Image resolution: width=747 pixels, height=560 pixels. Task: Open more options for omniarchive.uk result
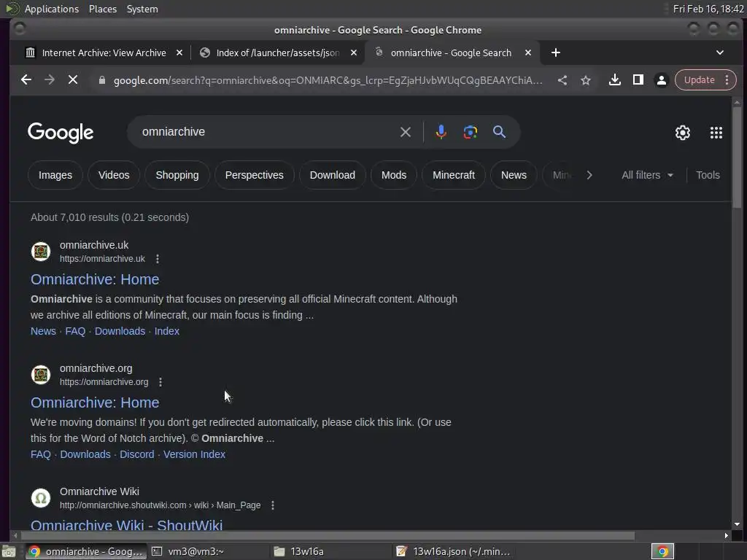pos(158,259)
